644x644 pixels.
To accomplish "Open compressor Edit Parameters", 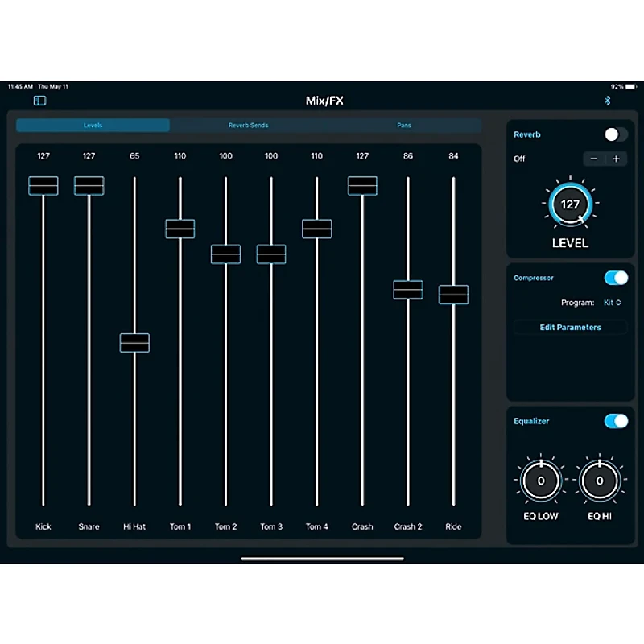I will [x=570, y=328].
